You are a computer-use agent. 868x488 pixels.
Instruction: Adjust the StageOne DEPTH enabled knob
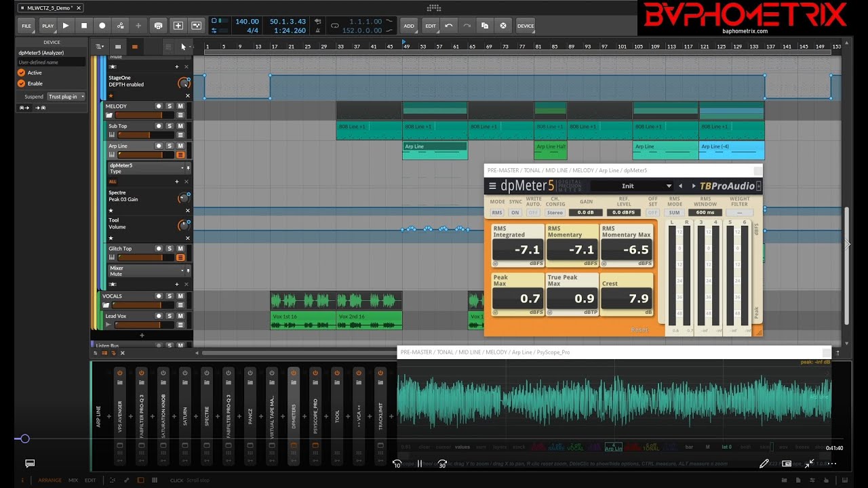coord(183,83)
